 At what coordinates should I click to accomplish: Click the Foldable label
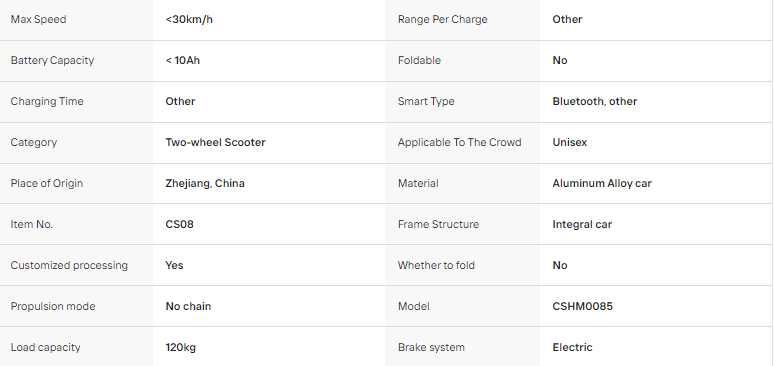click(x=419, y=60)
